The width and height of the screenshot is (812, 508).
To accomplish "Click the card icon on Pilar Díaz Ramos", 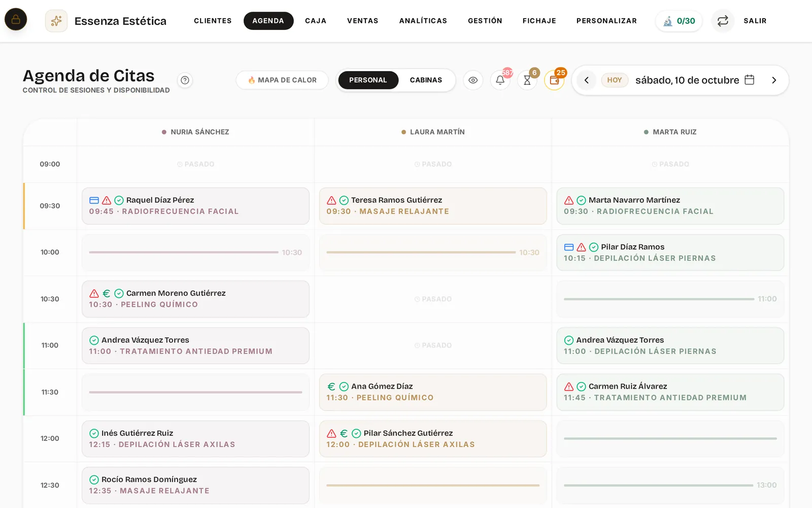I will 569,247.
